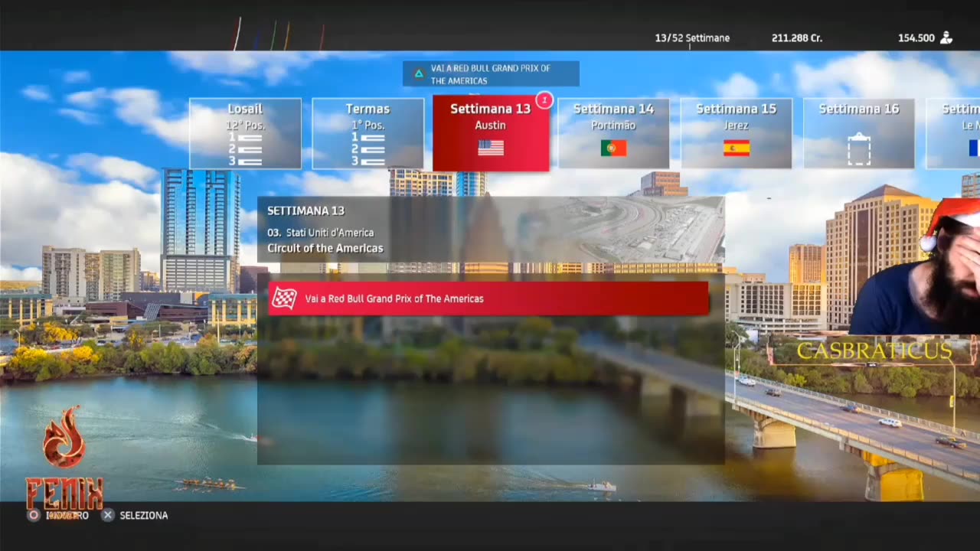Image resolution: width=980 pixels, height=551 pixels.
Task: Select the Settimana 14 Portimão card
Action: [x=613, y=133]
